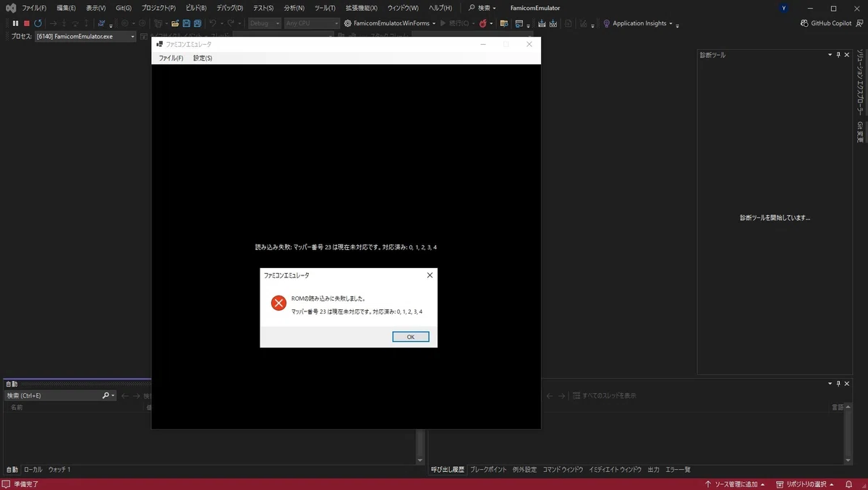Open the Debug configuration dropdown

pyautogui.click(x=264, y=23)
